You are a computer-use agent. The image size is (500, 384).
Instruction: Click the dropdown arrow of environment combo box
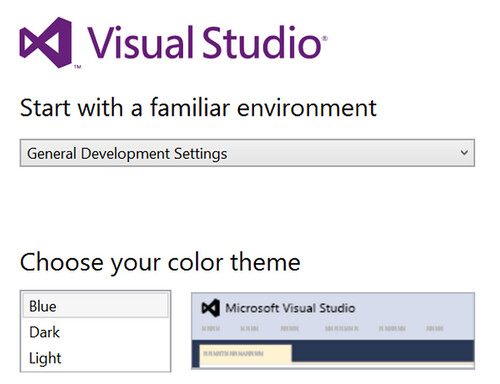pyautogui.click(x=464, y=153)
